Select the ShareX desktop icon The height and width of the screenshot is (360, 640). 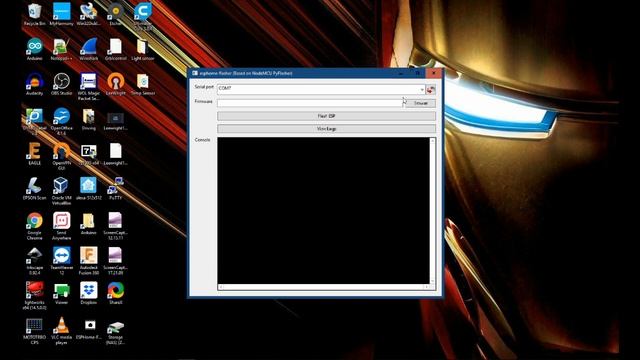coord(116,293)
